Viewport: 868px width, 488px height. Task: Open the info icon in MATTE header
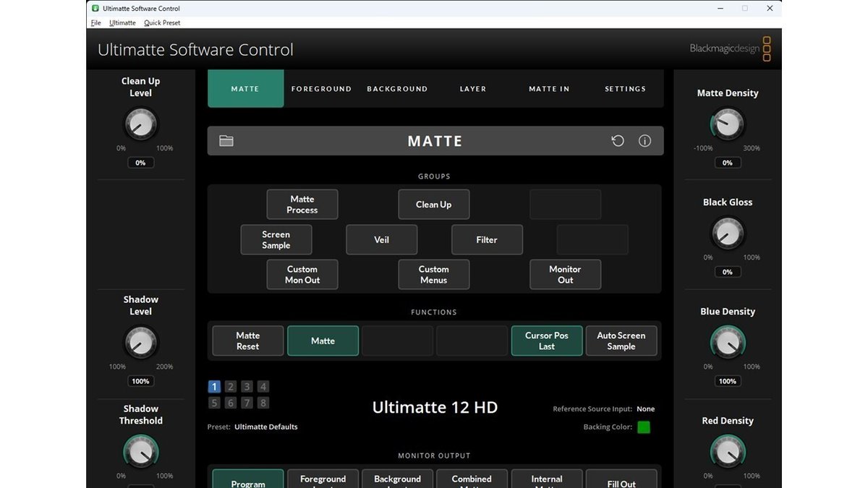pyautogui.click(x=644, y=141)
